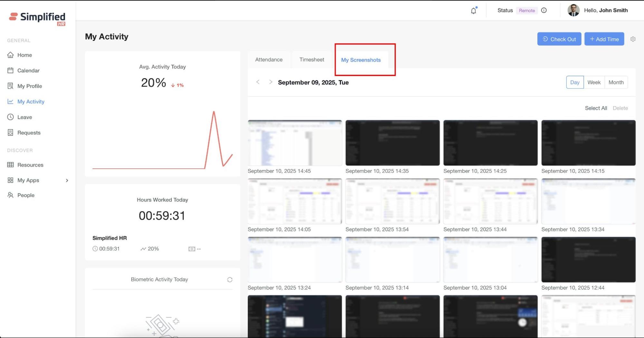Click the Simplified HR logo
The height and width of the screenshot is (338, 644).
coord(37,18)
